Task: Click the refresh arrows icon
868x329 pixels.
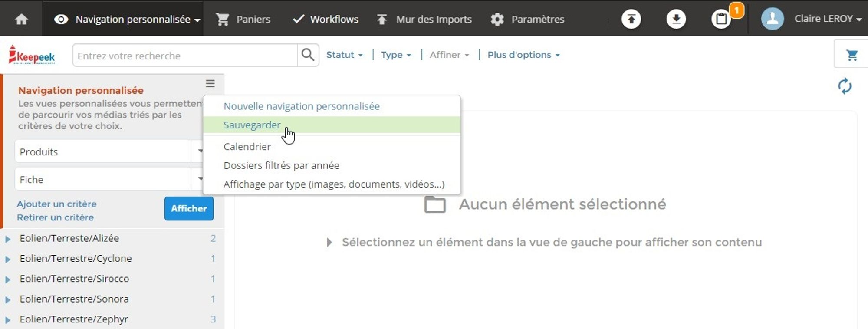Action: (x=845, y=86)
